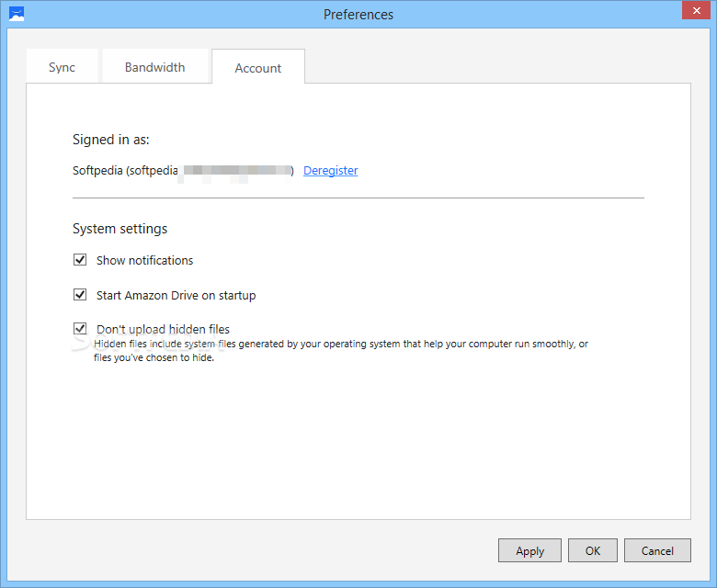Image resolution: width=717 pixels, height=588 pixels.
Task: Select the Account tab
Action: pyautogui.click(x=258, y=67)
